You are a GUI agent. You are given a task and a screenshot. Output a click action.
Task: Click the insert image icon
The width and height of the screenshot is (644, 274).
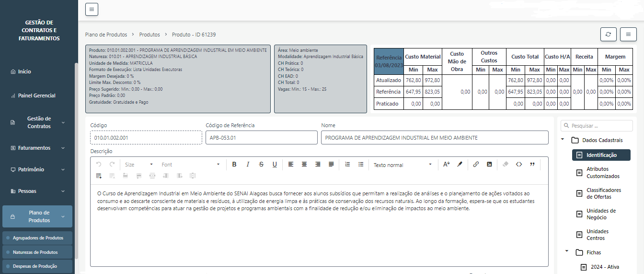pyautogui.click(x=489, y=165)
